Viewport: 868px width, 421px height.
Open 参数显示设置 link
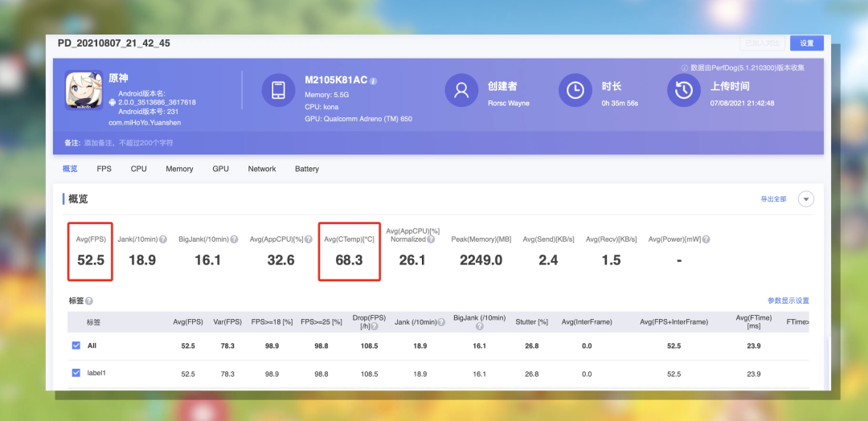(x=788, y=301)
